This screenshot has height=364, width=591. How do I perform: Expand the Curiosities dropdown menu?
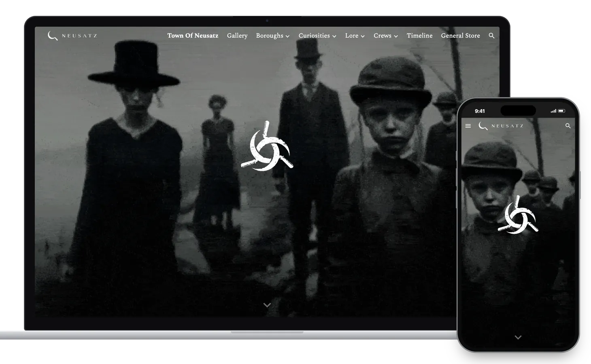[x=317, y=36]
